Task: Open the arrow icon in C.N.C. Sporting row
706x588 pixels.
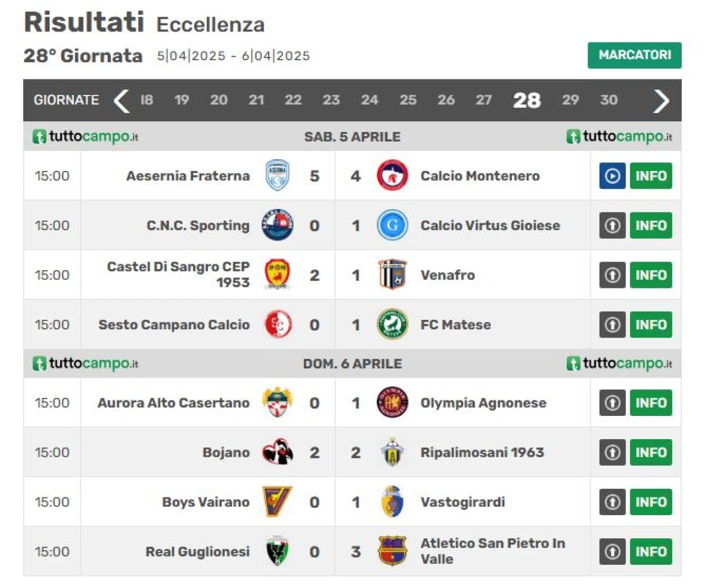Action: click(x=612, y=226)
